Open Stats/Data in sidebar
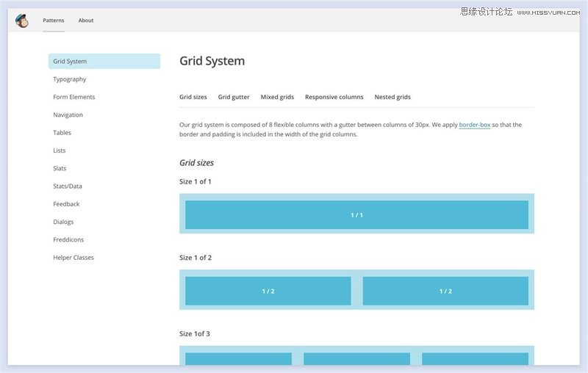Image resolution: width=588 pixels, height=373 pixels. (x=68, y=186)
